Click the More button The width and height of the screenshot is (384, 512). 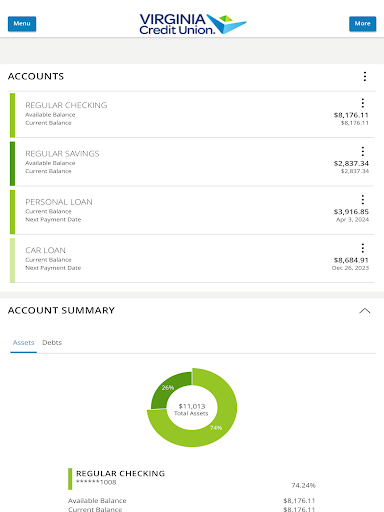(x=363, y=24)
